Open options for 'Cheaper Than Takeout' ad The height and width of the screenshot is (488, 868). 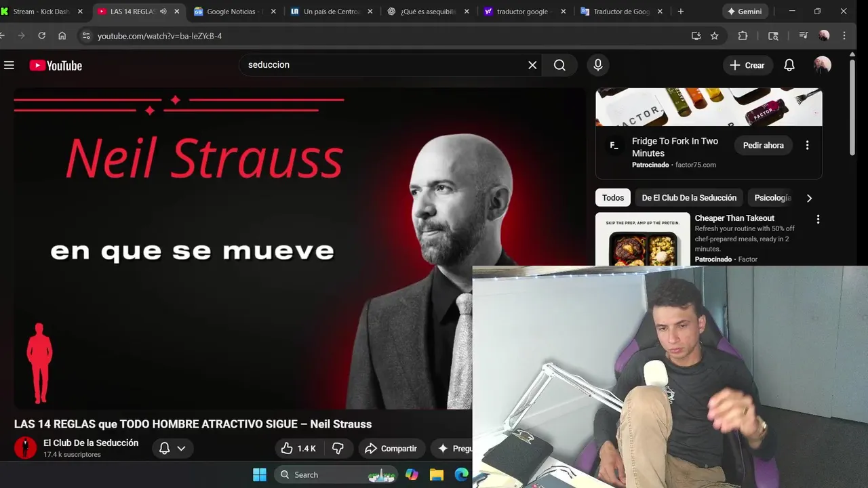pos(818,219)
